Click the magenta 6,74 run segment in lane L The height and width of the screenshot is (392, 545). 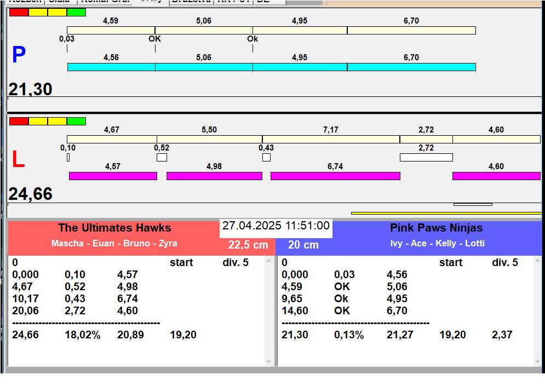[335, 176]
